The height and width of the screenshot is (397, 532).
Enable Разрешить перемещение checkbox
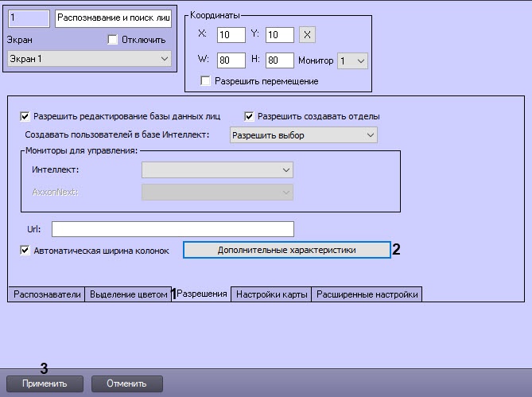click(x=205, y=81)
